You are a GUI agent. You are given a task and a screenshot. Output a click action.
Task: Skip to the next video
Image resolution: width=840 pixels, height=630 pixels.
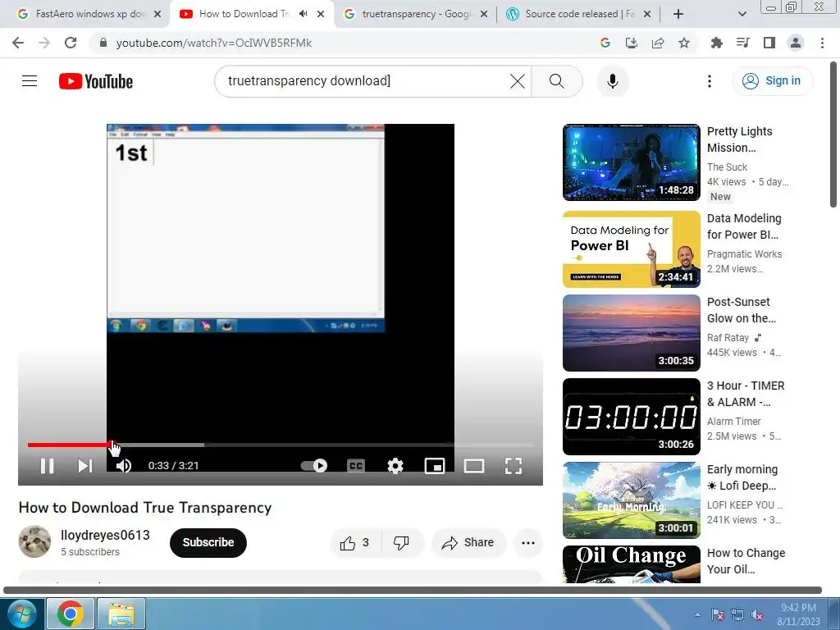click(85, 466)
